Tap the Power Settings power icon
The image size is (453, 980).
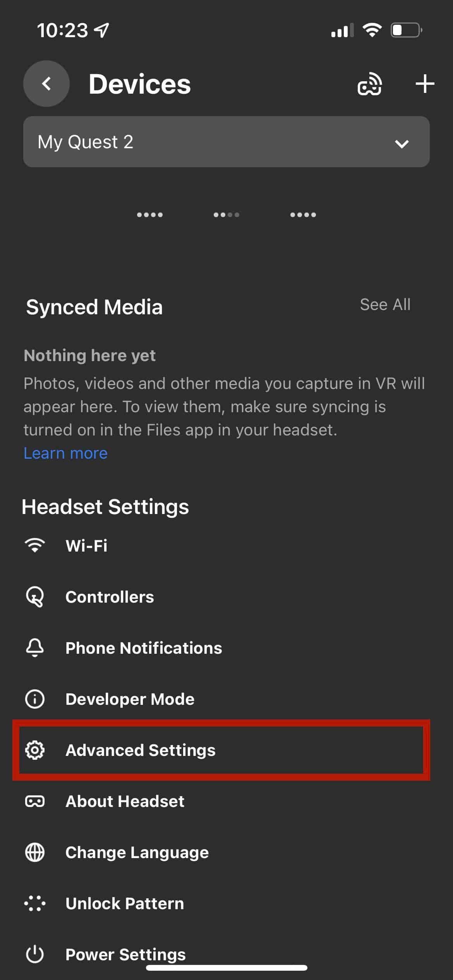pyautogui.click(x=35, y=954)
